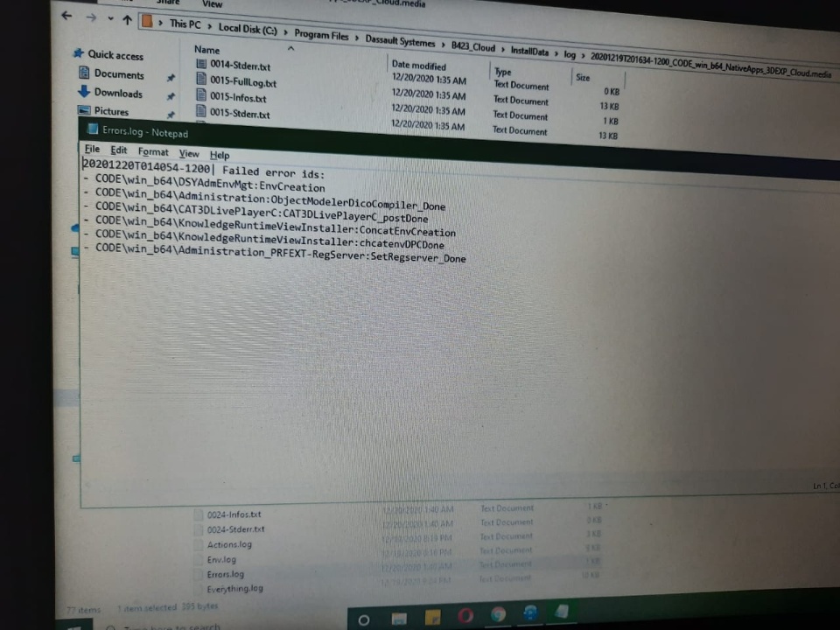Screen dimensions: 840x630
Task: Sort files by Size column header
Action: tap(583, 77)
